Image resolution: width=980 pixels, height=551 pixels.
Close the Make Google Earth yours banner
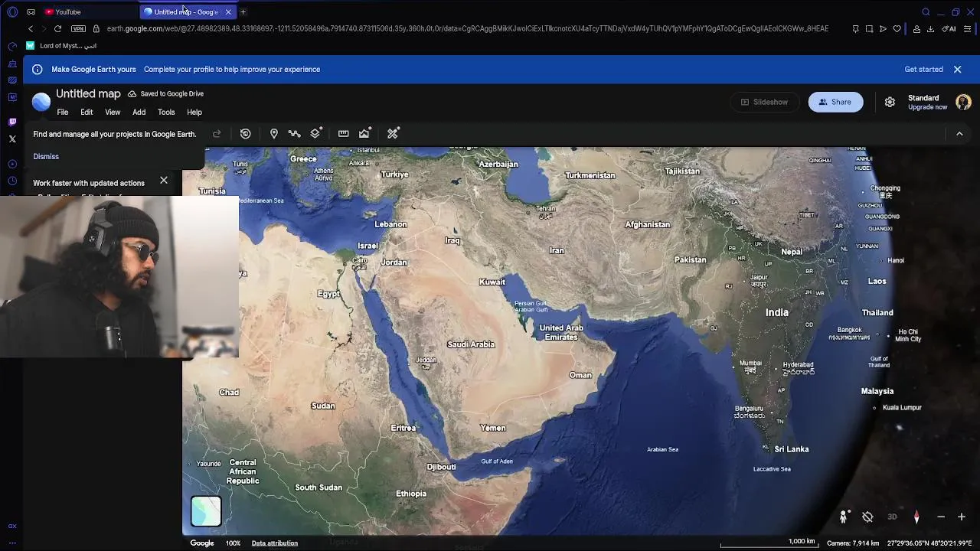coord(957,69)
